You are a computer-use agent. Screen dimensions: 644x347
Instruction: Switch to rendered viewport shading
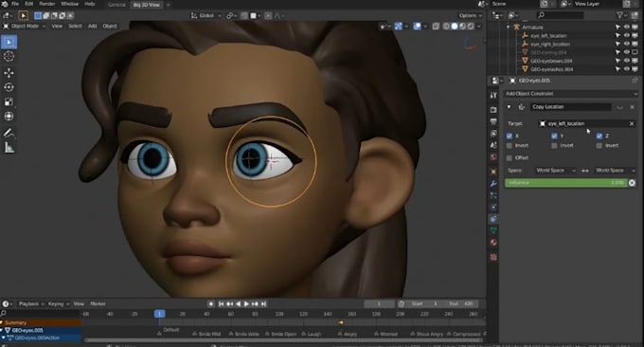(x=471, y=27)
